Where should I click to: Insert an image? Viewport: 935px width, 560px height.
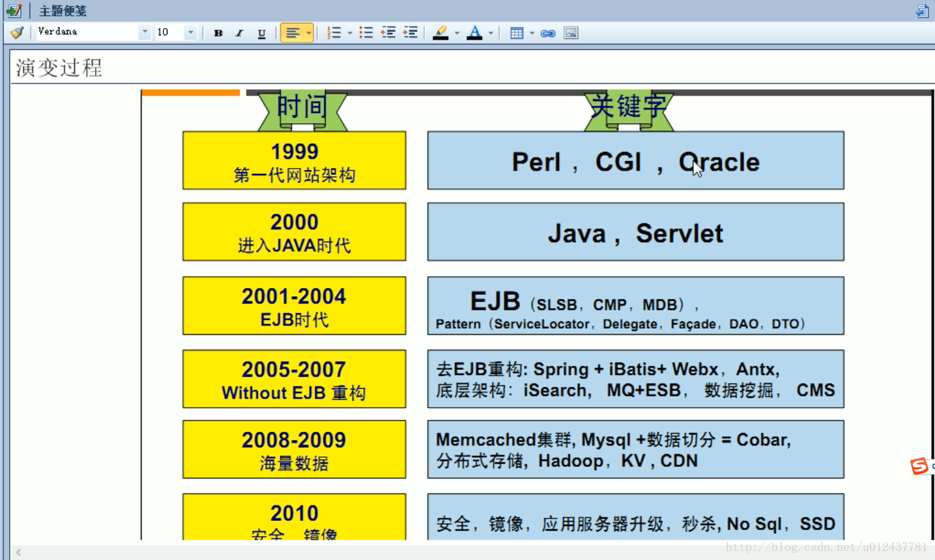[571, 33]
